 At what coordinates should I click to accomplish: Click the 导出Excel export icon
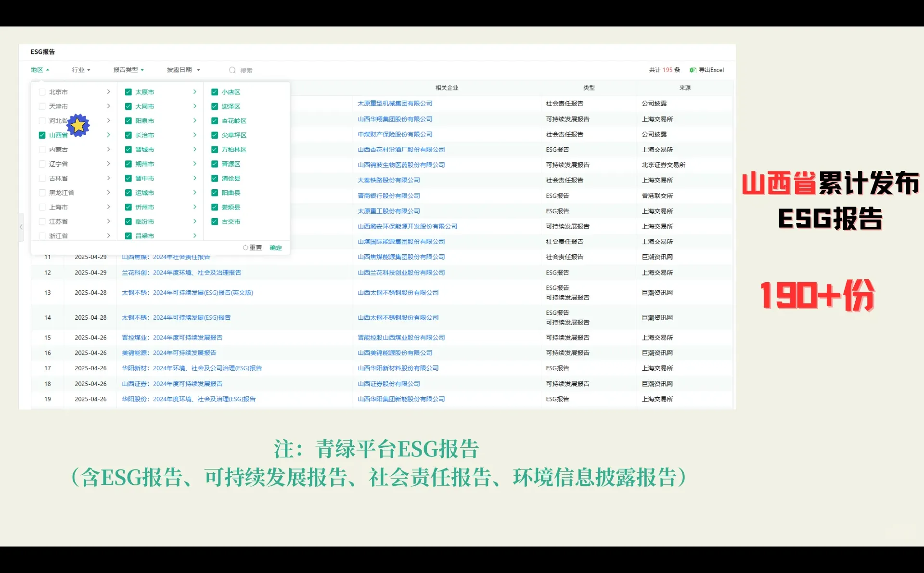(693, 70)
